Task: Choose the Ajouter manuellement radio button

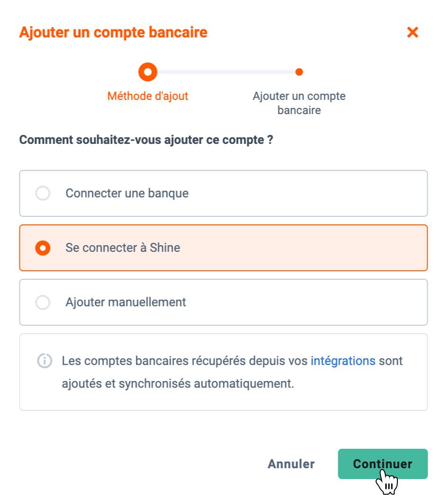Action: tap(43, 302)
